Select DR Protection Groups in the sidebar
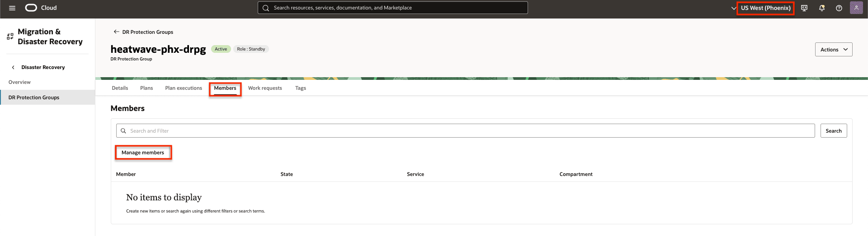Screen dimensions: 868x236 [x=47, y=97]
